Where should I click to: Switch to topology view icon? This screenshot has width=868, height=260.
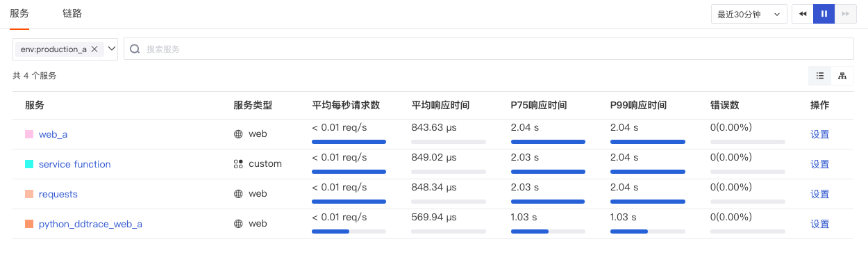pos(842,76)
